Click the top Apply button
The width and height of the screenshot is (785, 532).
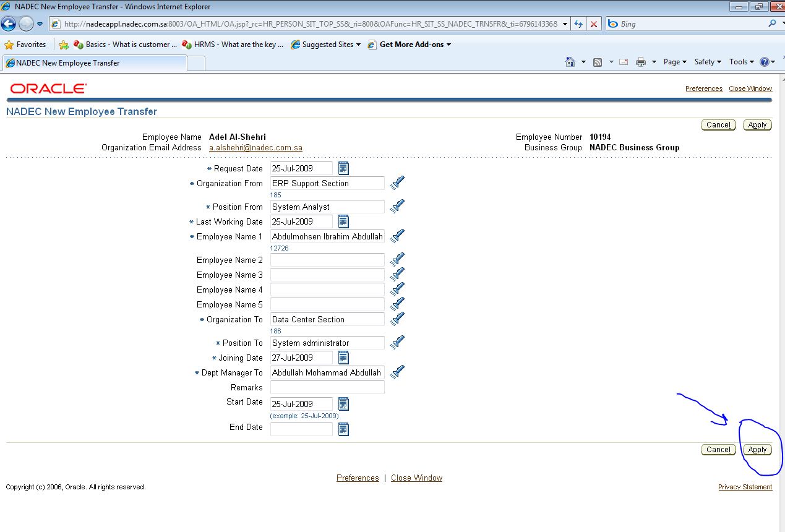coord(757,125)
